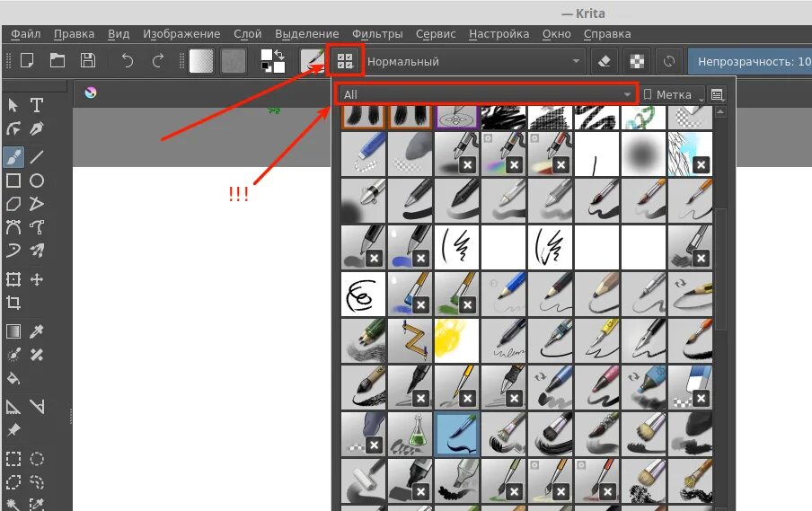The height and width of the screenshot is (511, 812).
Task: Click the background color swatch
Action: coord(279,67)
